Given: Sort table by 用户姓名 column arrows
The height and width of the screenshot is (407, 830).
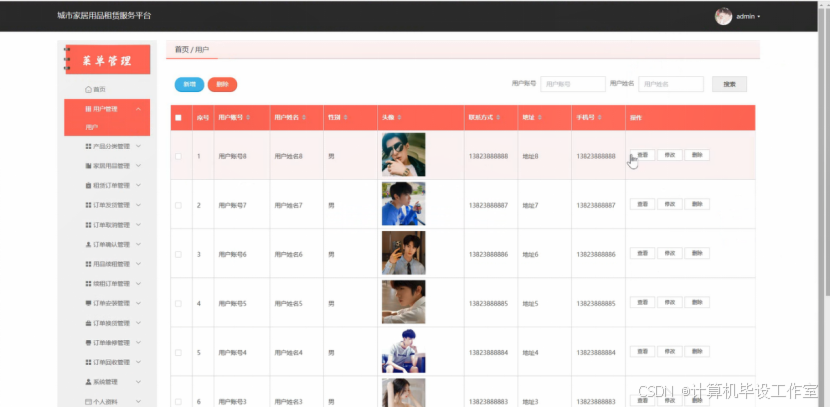Looking at the screenshot, I should pyautogui.click(x=304, y=117).
